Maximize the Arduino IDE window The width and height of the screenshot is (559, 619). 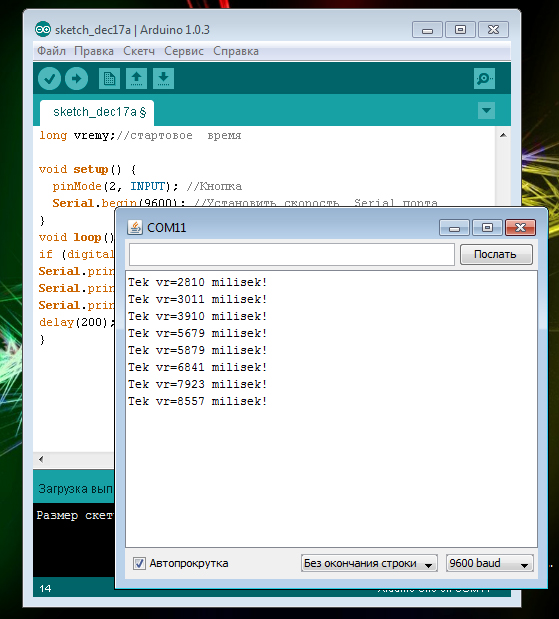click(460, 30)
